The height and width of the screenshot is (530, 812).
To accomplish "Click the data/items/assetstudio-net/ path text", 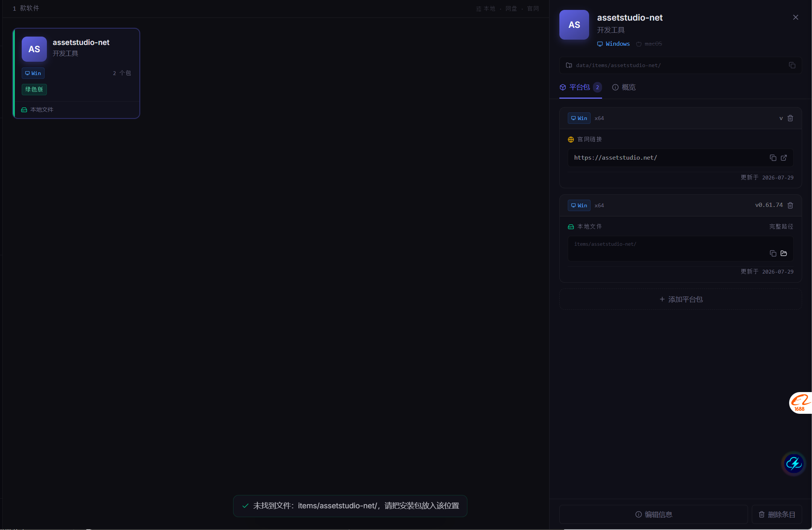I will tap(618, 65).
